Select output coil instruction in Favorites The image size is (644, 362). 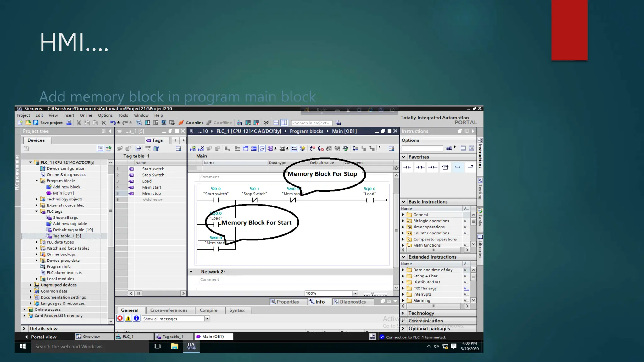[x=432, y=167]
